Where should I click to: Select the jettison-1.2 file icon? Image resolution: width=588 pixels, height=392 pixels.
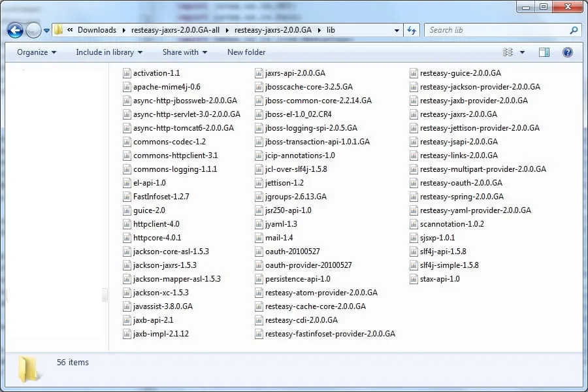(x=259, y=183)
